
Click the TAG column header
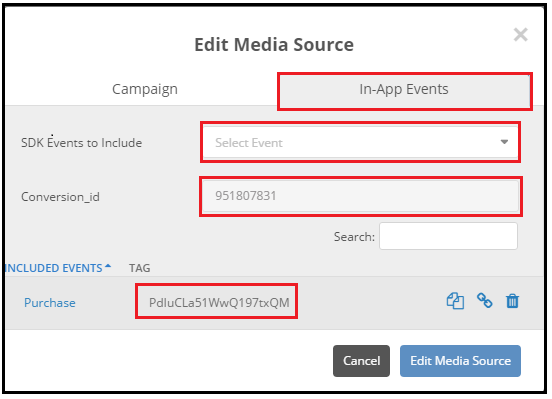pyautogui.click(x=139, y=268)
